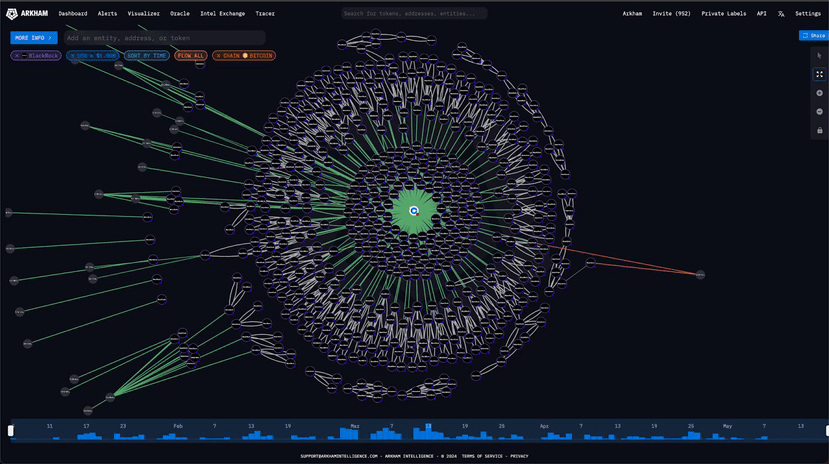
Task: Remove the USD ≥ $1.00K filter via X
Action: click(x=73, y=55)
